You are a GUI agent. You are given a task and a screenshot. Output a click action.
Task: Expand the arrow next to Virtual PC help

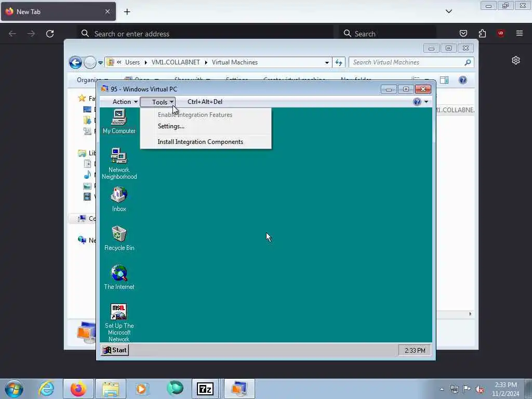(x=426, y=102)
